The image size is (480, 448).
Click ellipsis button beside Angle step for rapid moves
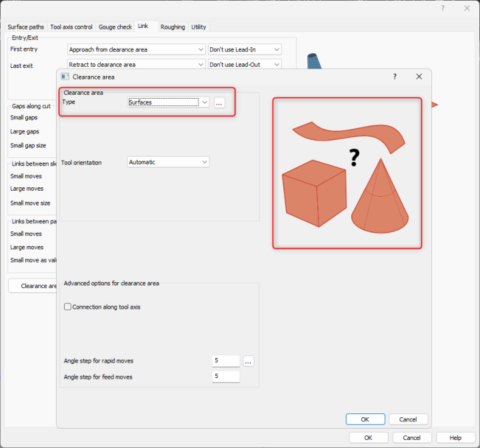click(x=248, y=361)
